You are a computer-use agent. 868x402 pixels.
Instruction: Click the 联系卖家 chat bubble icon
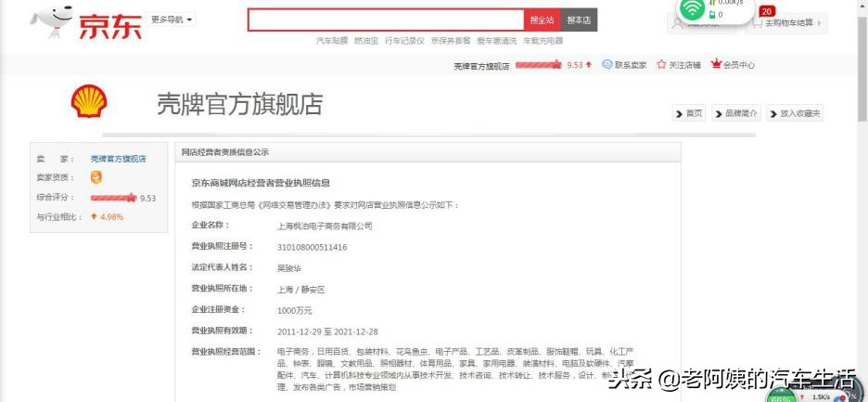(x=607, y=64)
